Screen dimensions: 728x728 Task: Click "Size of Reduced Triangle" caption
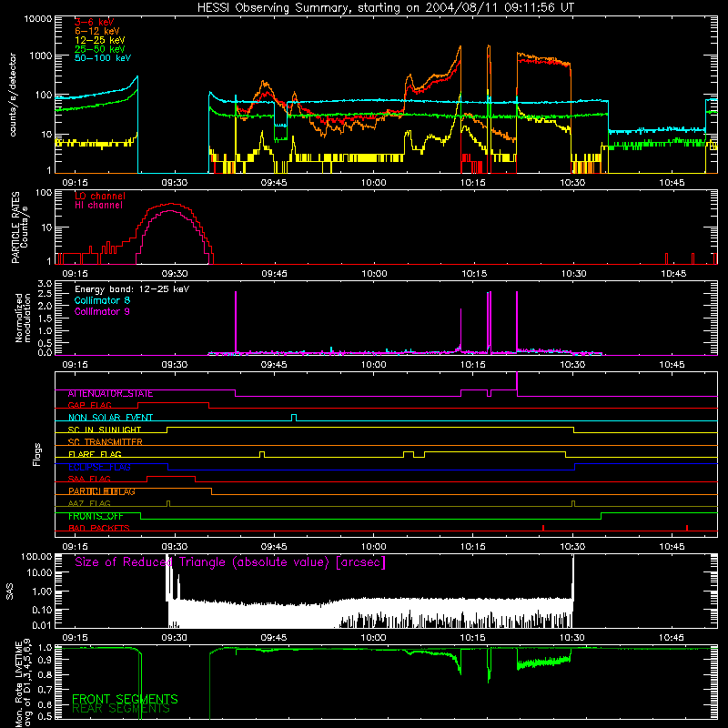(230, 562)
